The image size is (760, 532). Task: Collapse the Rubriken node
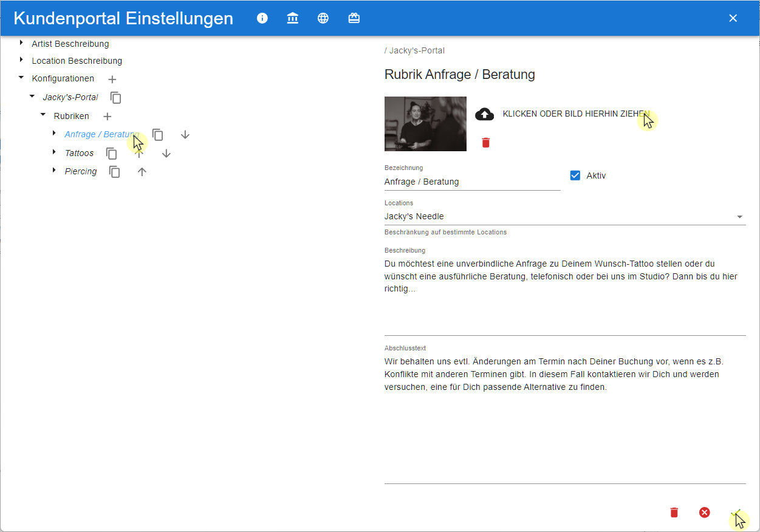click(43, 115)
